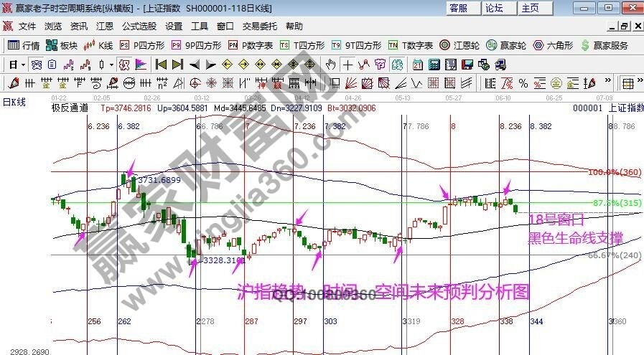The image size is (644, 355).
Task: Open the 窗口 menu
Action: pos(225,27)
